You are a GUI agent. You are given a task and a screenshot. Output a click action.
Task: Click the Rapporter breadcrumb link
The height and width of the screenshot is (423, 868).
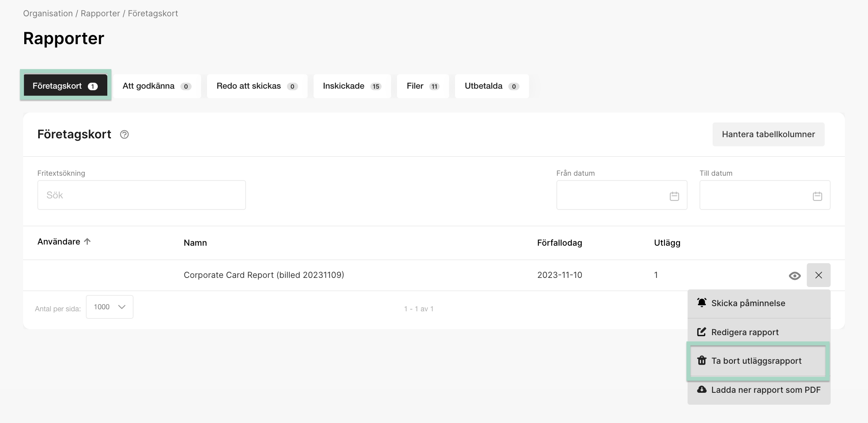pos(100,14)
